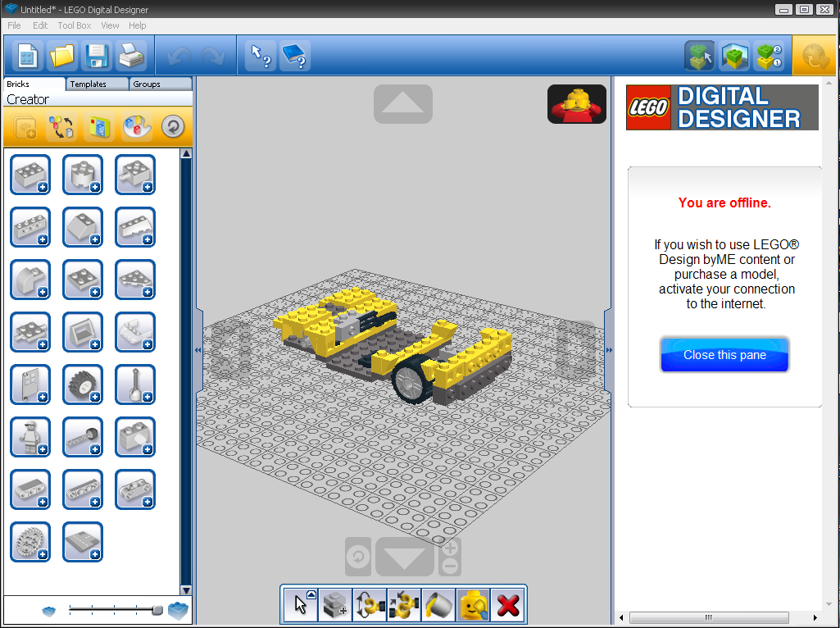Screen dimensions: 840x628
Task: Expand the windscreen category
Action: pos(83,332)
